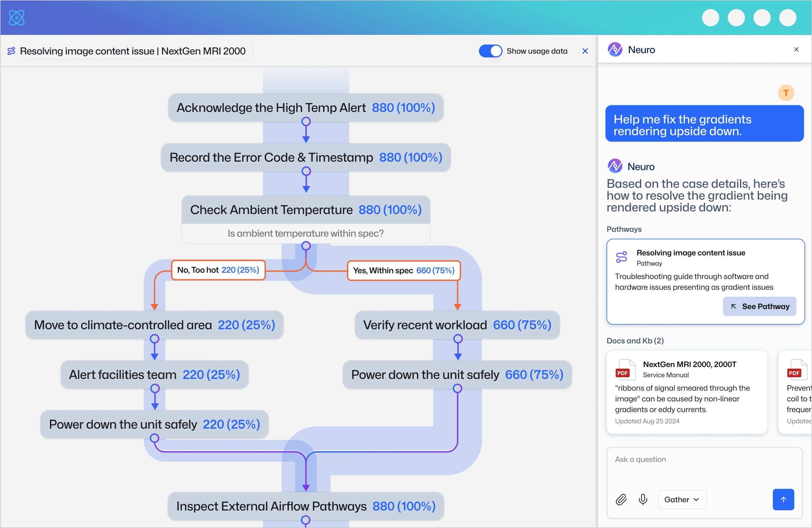Select the No, Too hot branch
812x528 pixels.
coord(218,270)
